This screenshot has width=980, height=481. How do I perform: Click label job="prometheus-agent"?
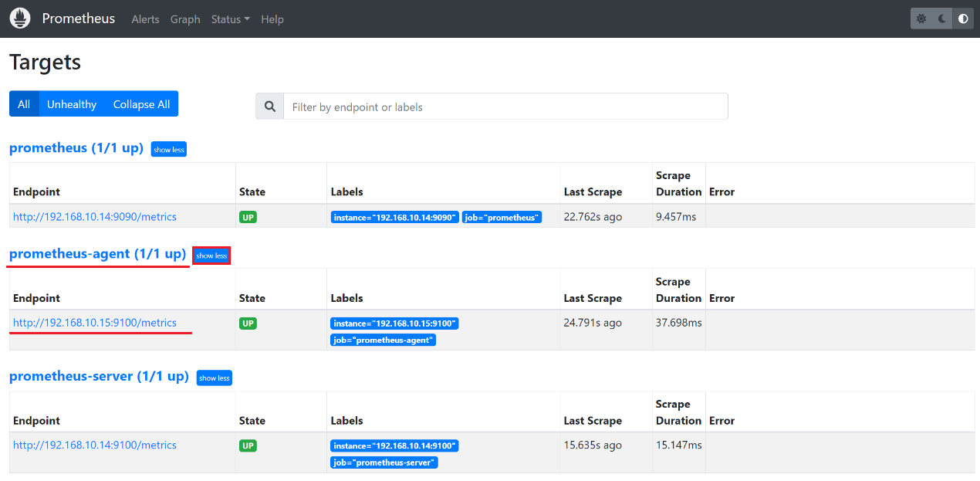[384, 340]
